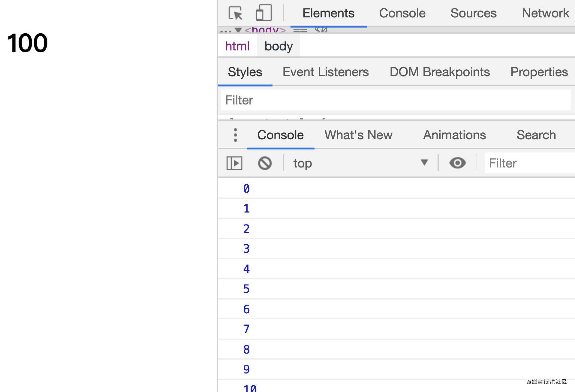Select the Styles pane tab
Screen dimensions: 575x392
coord(245,72)
